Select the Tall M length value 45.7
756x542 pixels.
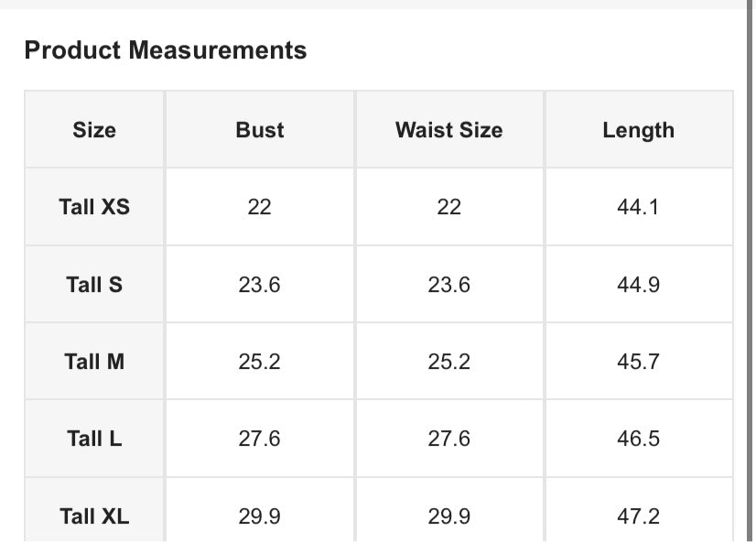pos(638,361)
